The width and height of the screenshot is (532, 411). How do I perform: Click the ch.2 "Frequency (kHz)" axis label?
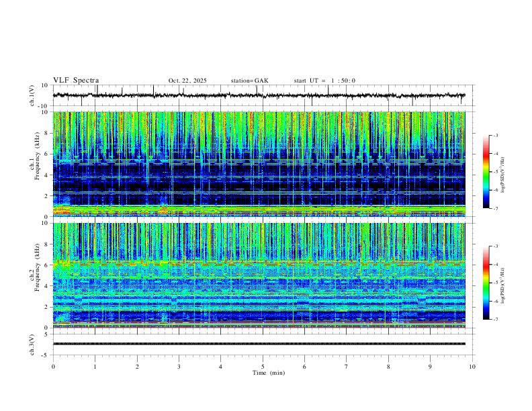click(x=37, y=267)
